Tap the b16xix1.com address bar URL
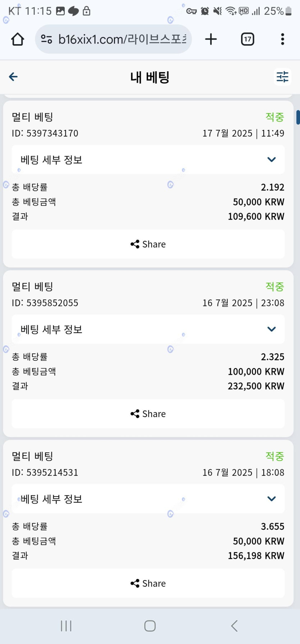This screenshot has width=300, height=644. pos(122,39)
